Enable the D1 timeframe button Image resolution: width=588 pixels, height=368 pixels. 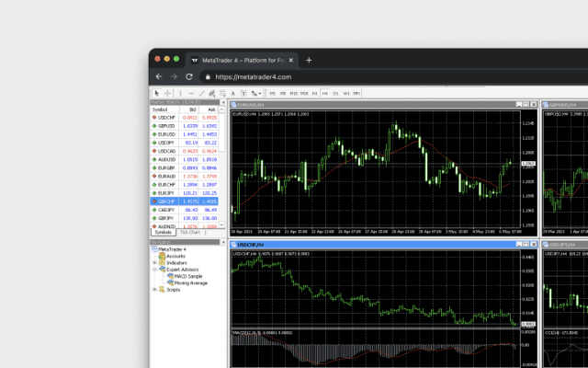click(335, 93)
